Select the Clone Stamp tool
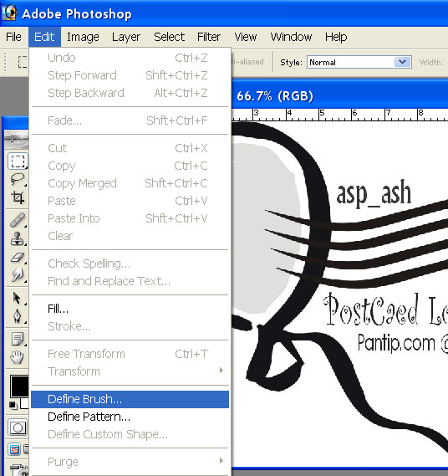This screenshot has height=476, width=448. point(18,238)
